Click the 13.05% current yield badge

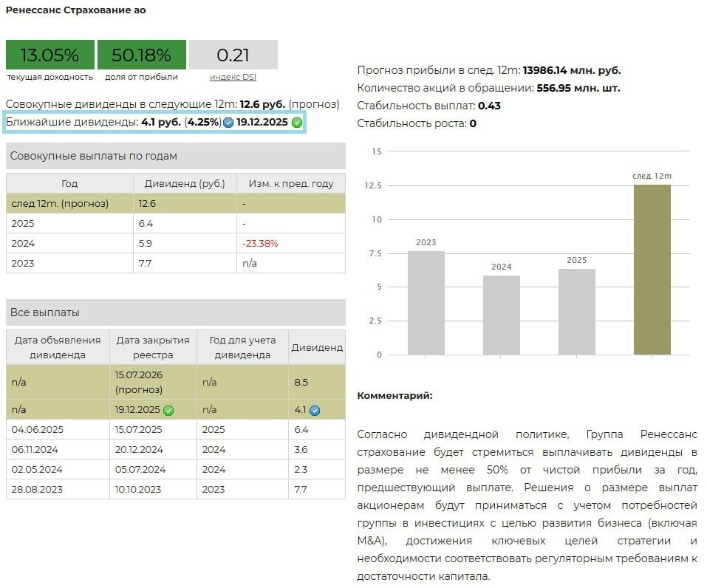tap(50, 55)
